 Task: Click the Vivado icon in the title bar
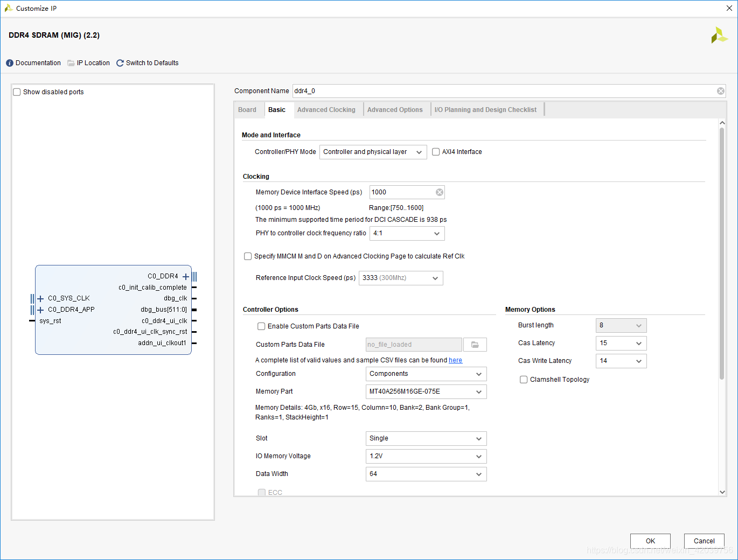click(9, 8)
